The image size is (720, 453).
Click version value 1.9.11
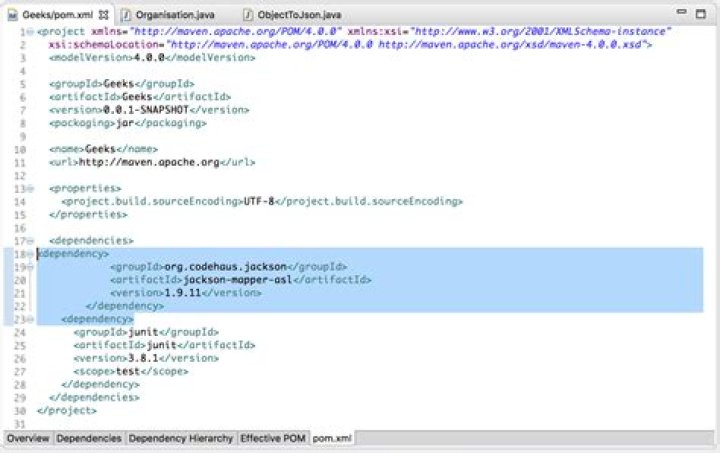(183, 293)
